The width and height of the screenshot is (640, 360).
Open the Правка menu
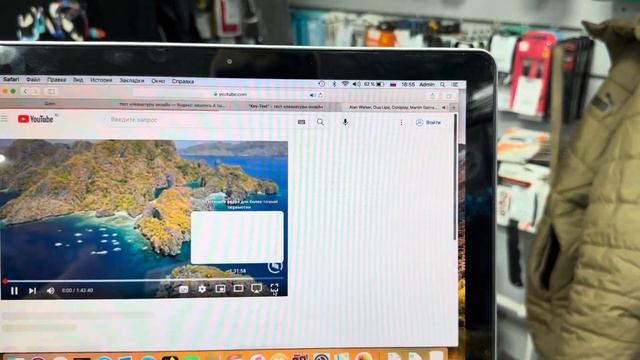[x=56, y=80]
